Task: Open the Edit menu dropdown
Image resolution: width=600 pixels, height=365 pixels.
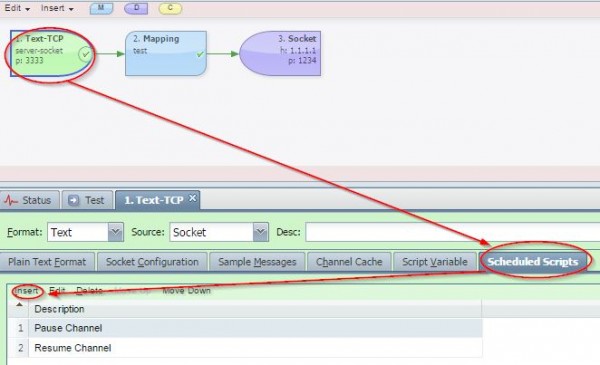Action: (17, 8)
